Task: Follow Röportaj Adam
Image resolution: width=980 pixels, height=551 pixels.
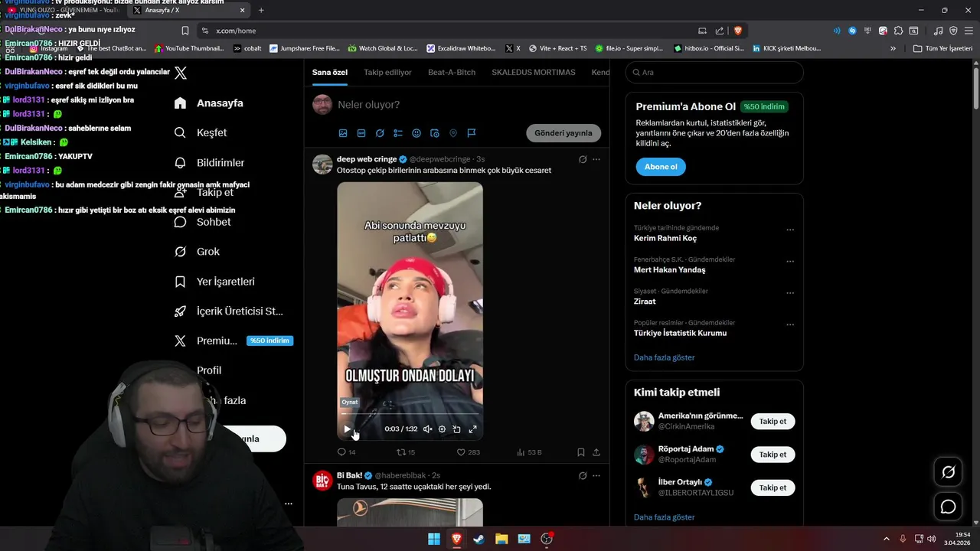Action: click(773, 455)
